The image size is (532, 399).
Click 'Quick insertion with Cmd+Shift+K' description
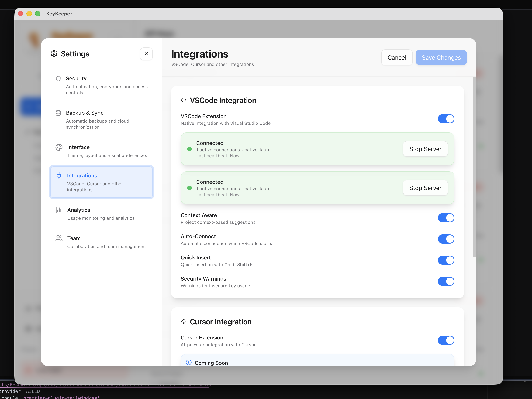coord(217,265)
